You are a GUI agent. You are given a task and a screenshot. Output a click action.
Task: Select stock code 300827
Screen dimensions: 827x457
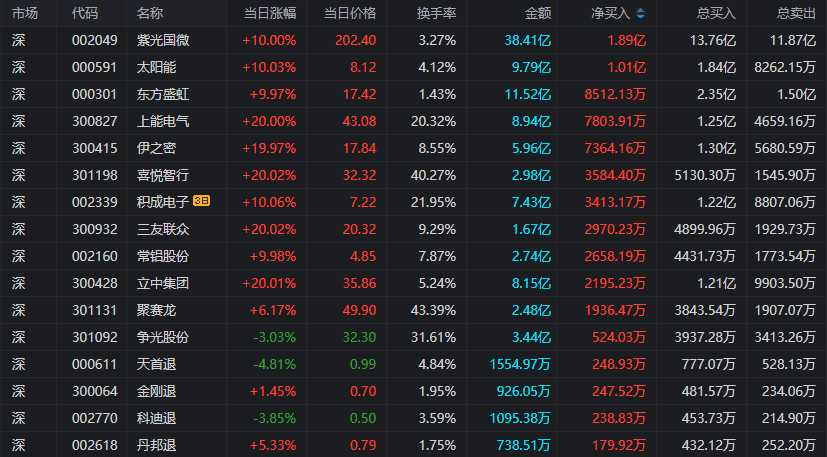pos(94,121)
